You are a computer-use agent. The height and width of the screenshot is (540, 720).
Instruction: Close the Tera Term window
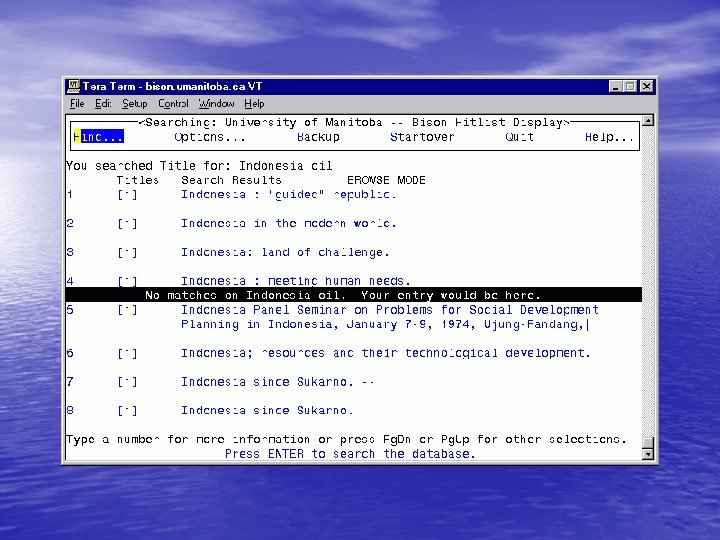point(647,86)
